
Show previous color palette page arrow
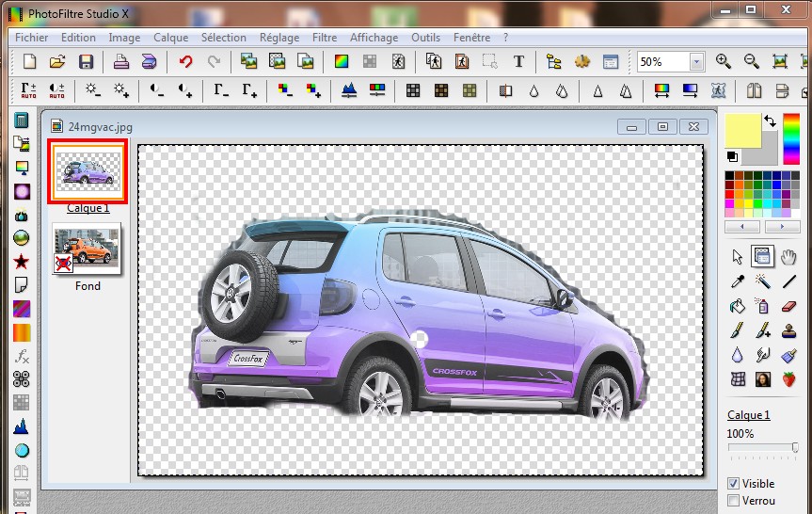tap(743, 227)
